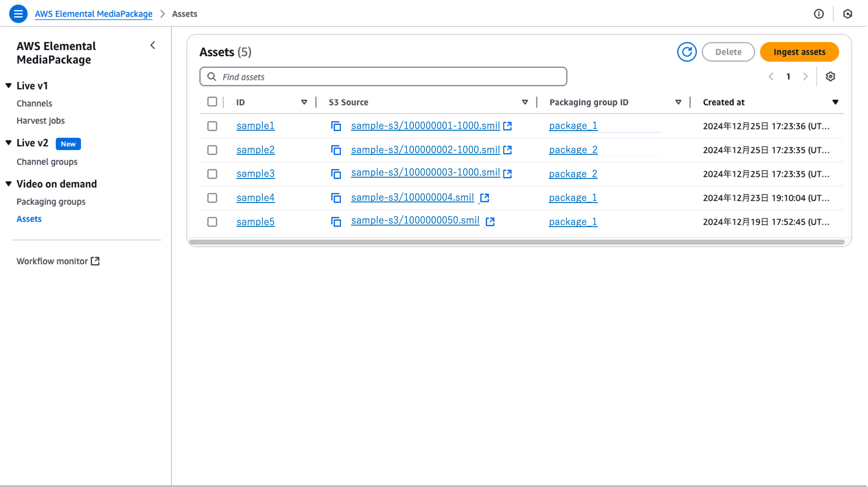
Task: Open Channel groups in navigation
Action: (47, 162)
